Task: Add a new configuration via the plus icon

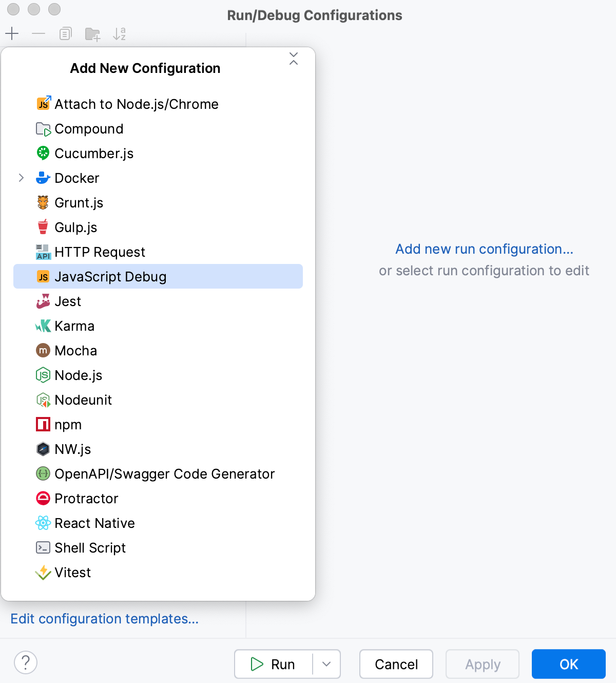Action: 11,34
